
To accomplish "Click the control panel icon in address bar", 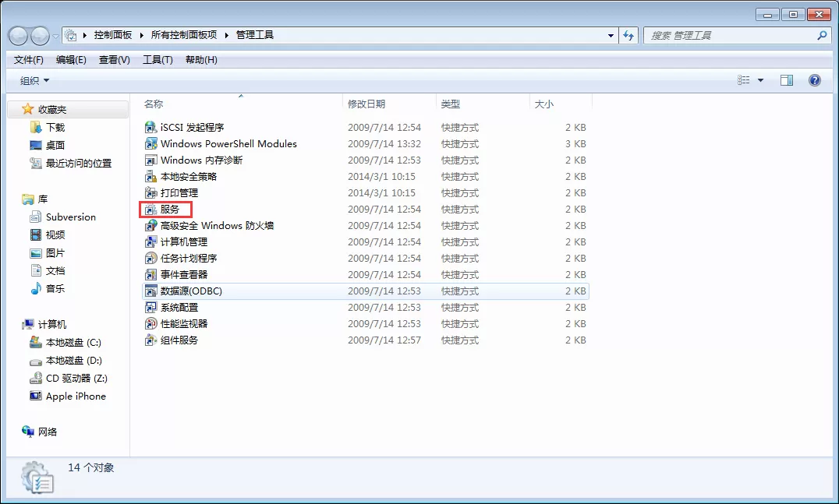I will coord(71,35).
